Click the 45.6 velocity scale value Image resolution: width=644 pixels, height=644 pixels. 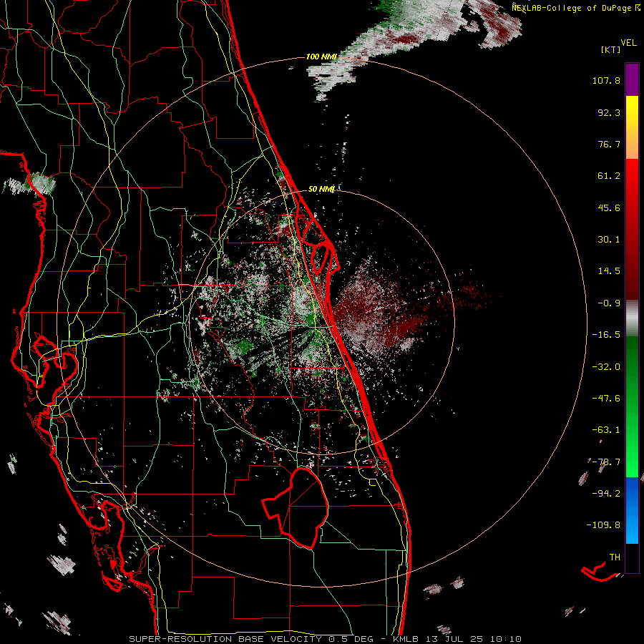click(x=609, y=208)
